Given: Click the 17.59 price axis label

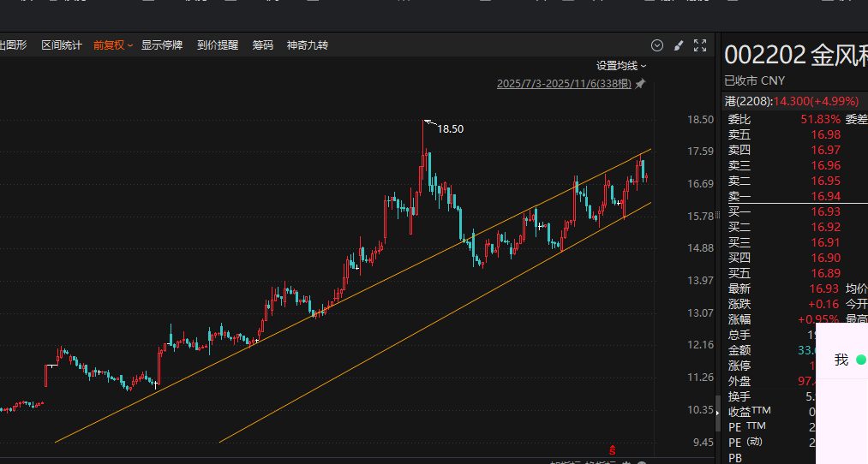Looking at the screenshot, I should point(700,151).
